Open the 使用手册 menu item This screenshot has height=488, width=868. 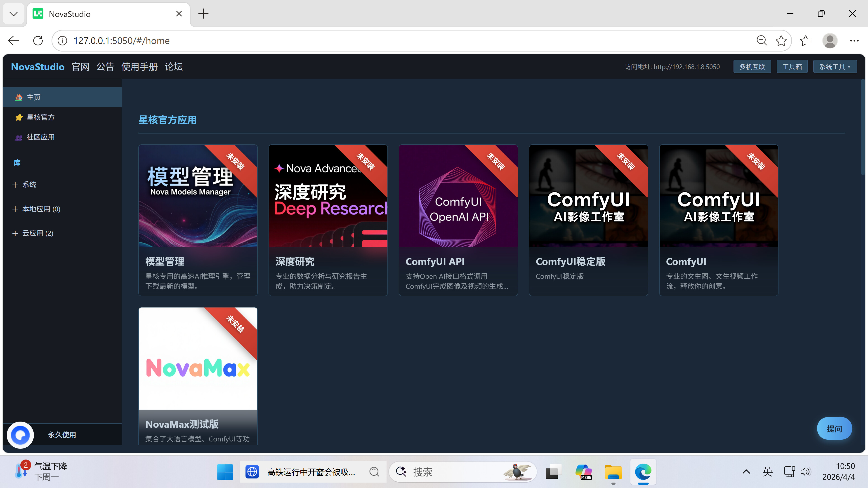coord(139,67)
